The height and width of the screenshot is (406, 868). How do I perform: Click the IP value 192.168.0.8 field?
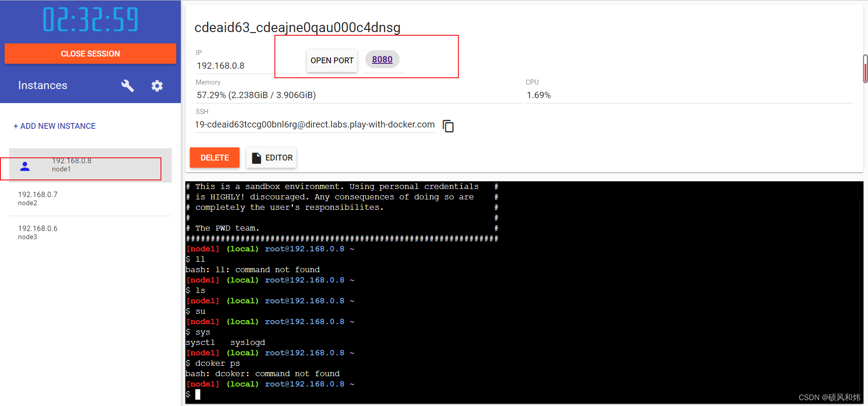(248, 66)
